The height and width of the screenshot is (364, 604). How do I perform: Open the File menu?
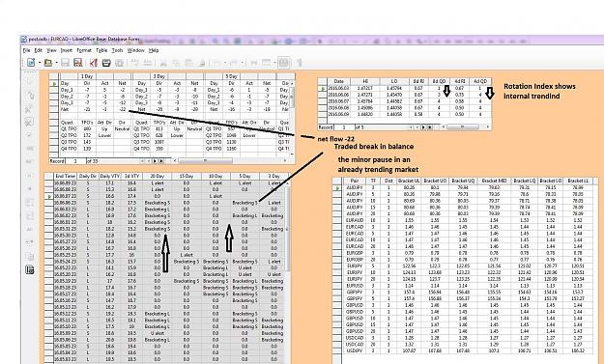(26, 50)
